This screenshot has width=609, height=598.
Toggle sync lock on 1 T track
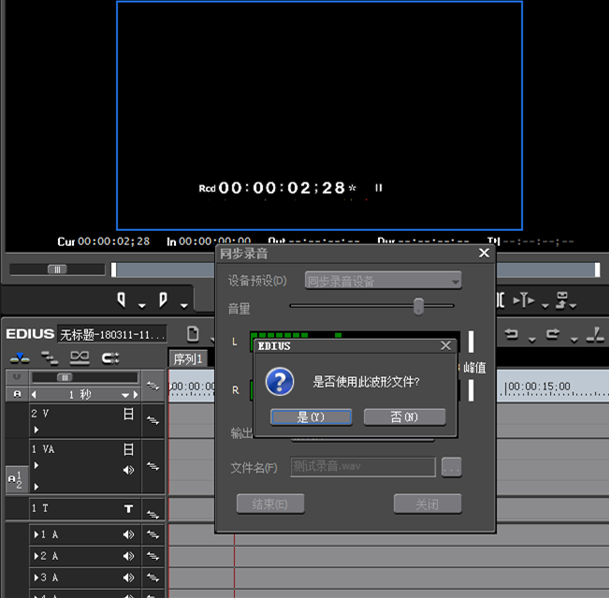(x=153, y=514)
